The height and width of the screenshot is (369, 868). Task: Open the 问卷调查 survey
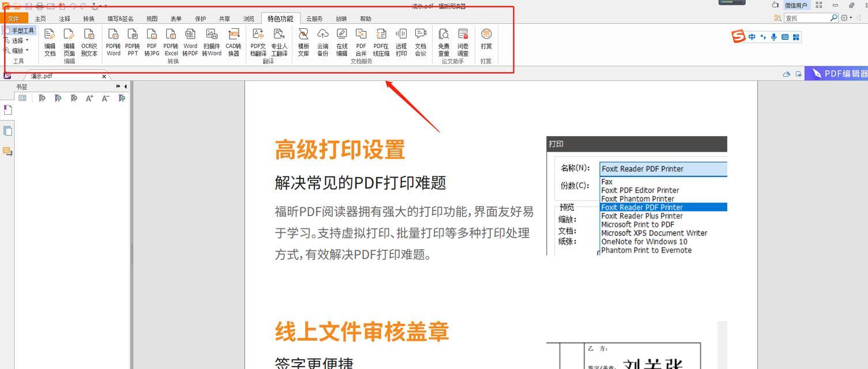click(463, 43)
